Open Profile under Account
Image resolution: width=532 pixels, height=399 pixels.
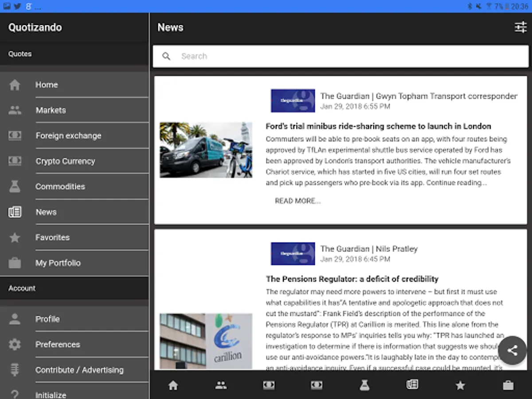74,319
